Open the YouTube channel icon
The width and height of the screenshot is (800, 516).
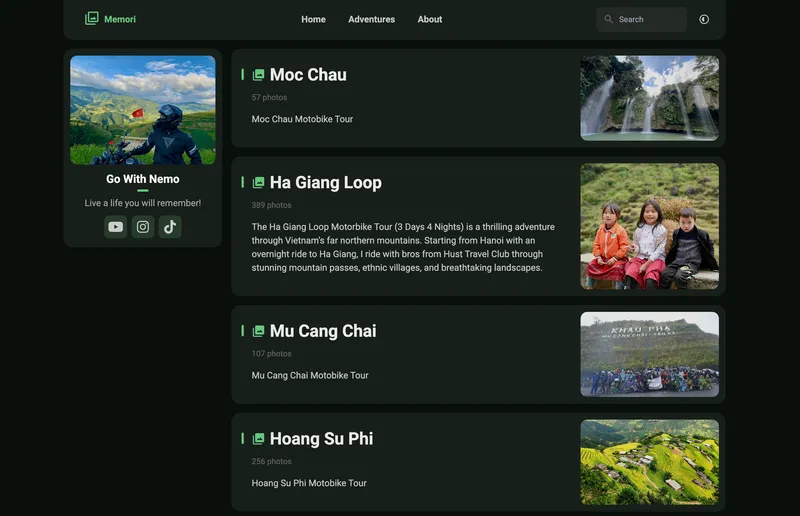point(115,227)
